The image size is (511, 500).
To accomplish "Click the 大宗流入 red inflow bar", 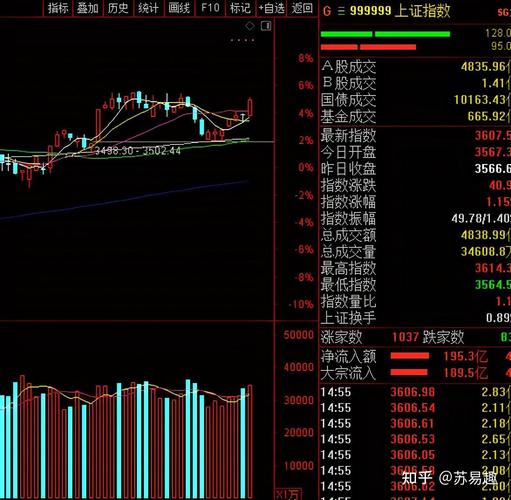I will click(x=409, y=372).
